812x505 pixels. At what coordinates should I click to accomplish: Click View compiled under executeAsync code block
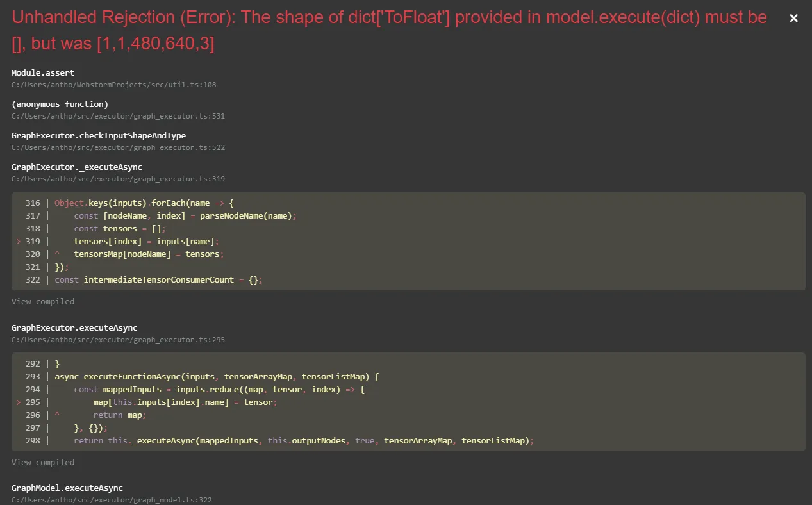43,463
